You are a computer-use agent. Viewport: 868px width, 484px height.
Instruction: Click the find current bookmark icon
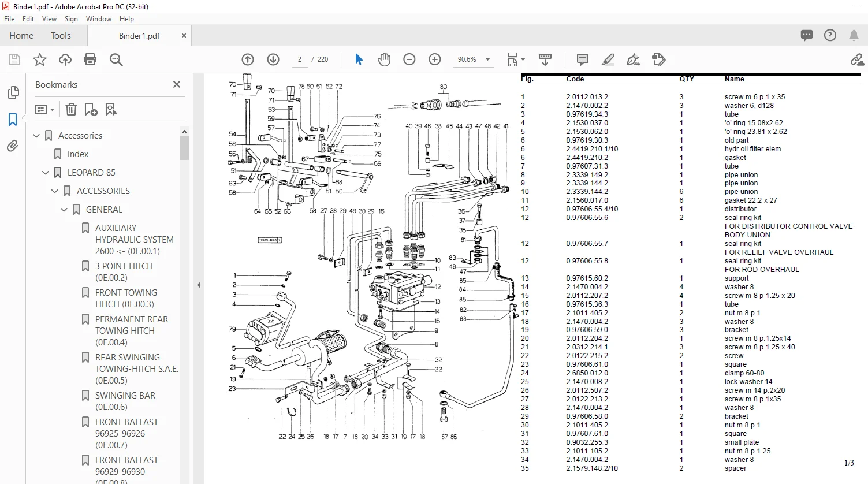tap(111, 109)
